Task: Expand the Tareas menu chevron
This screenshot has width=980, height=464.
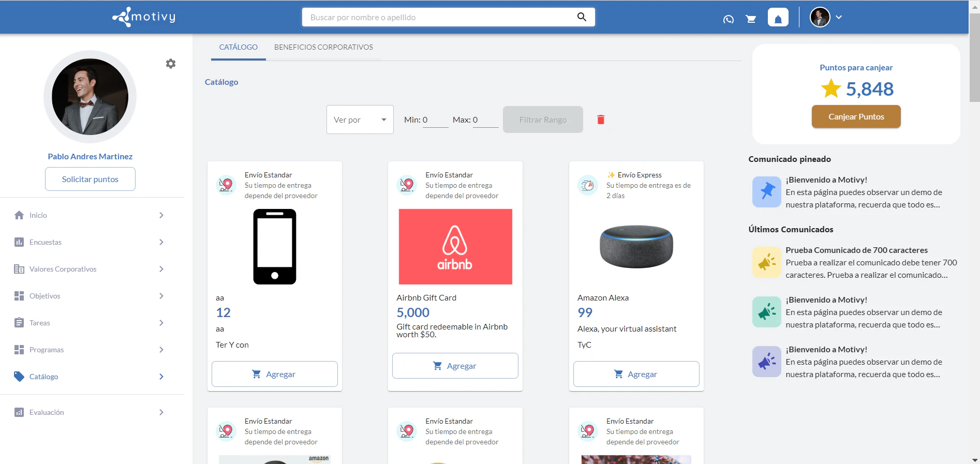Action: click(x=161, y=323)
